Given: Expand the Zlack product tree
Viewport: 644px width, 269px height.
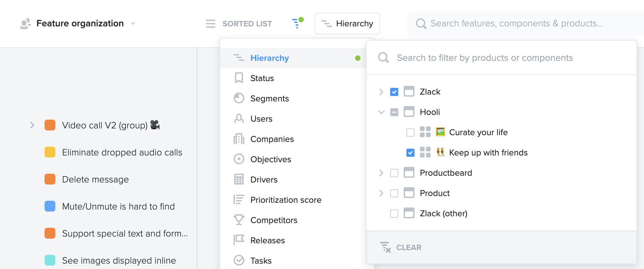Looking at the screenshot, I should (381, 92).
